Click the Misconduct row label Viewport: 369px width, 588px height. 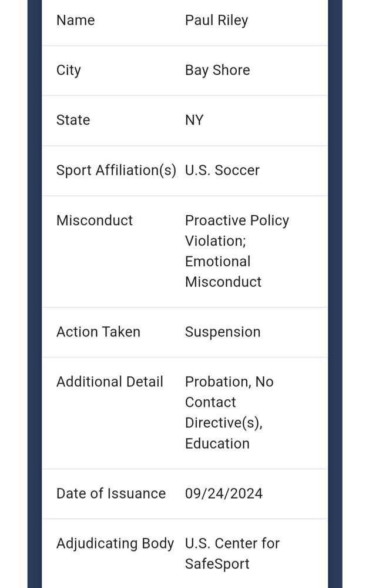tap(95, 220)
